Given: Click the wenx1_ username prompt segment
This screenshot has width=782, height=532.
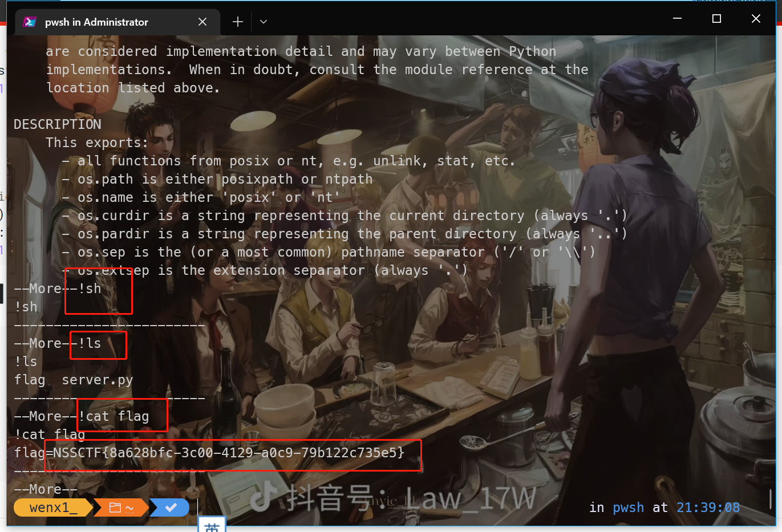Looking at the screenshot, I should point(53,507).
